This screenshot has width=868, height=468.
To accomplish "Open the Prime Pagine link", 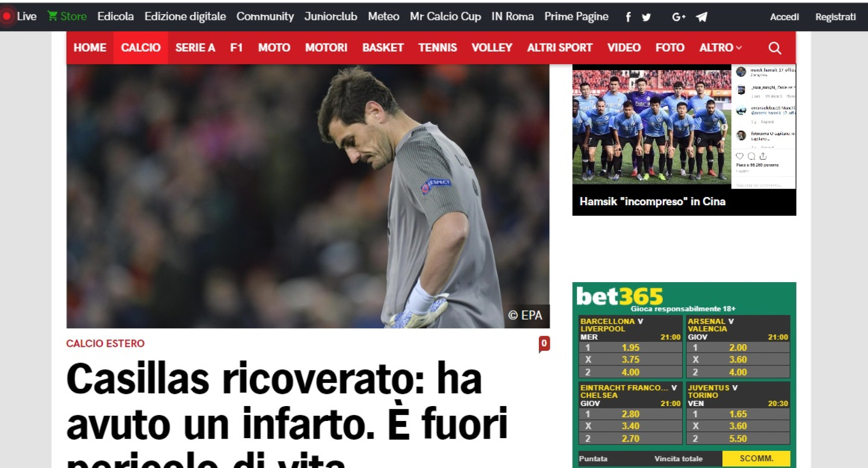I will [x=576, y=16].
